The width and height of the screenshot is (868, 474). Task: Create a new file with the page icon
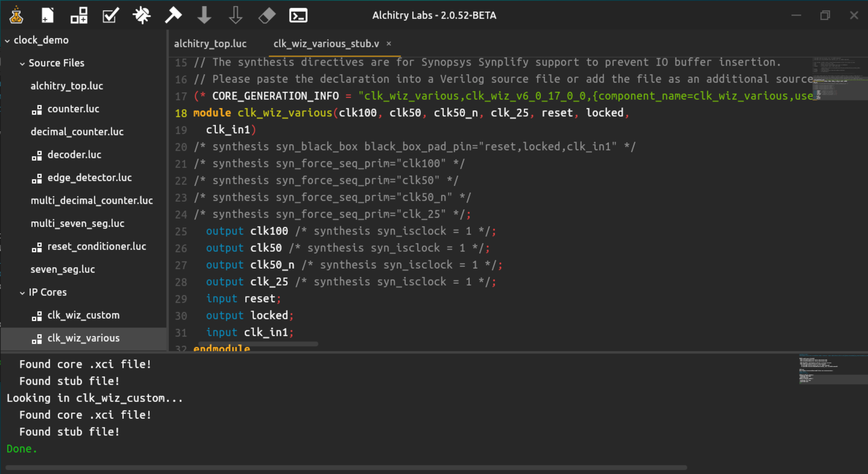pyautogui.click(x=47, y=15)
